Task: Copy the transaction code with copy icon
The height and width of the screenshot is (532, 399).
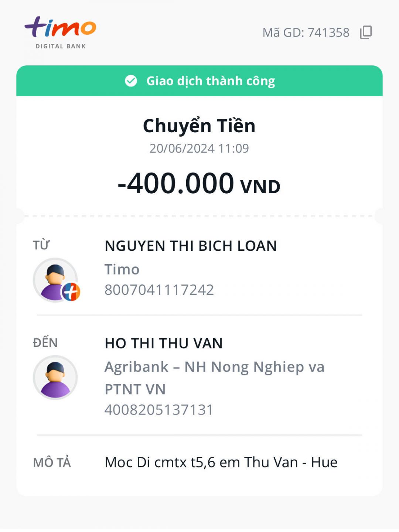Action: coord(366,33)
